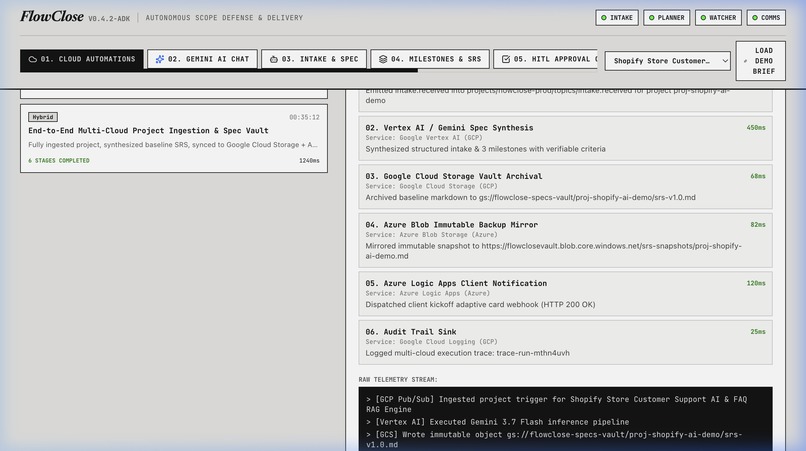Viewport: 806px width, 451px height.
Task: Click 'Service: Azure Logic Apps (Azure)' label
Action: (428, 293)
